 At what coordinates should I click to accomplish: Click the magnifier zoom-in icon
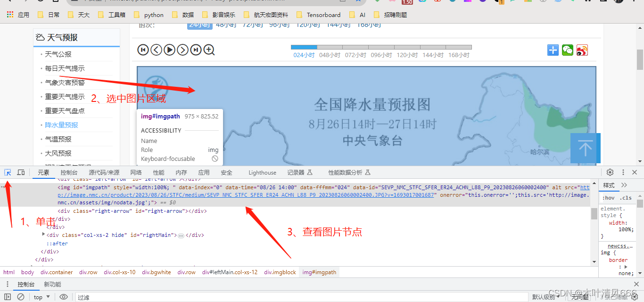pyautogui.click(x=209, y=50)
